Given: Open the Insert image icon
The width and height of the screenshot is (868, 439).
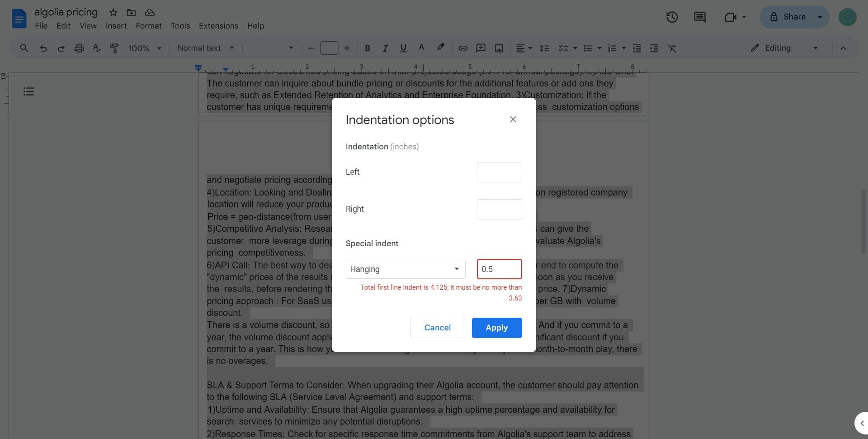Looking at the screenshot, I should point(498,48).
